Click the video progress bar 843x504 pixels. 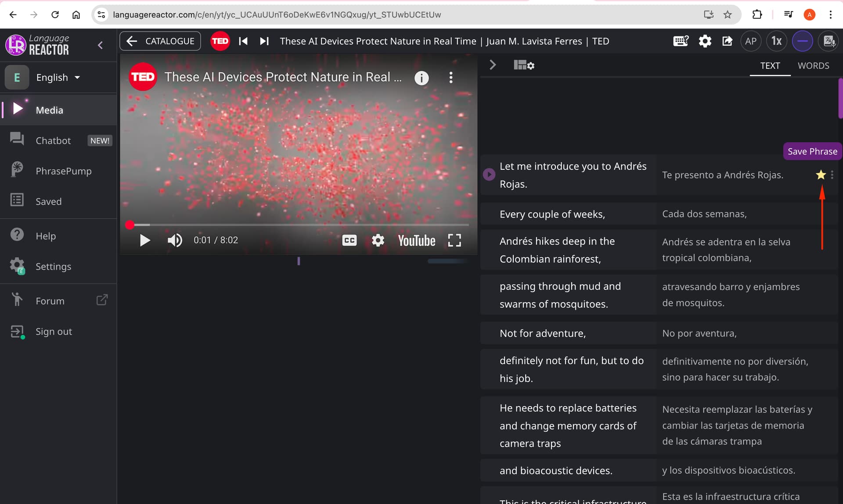coord(299,225)
